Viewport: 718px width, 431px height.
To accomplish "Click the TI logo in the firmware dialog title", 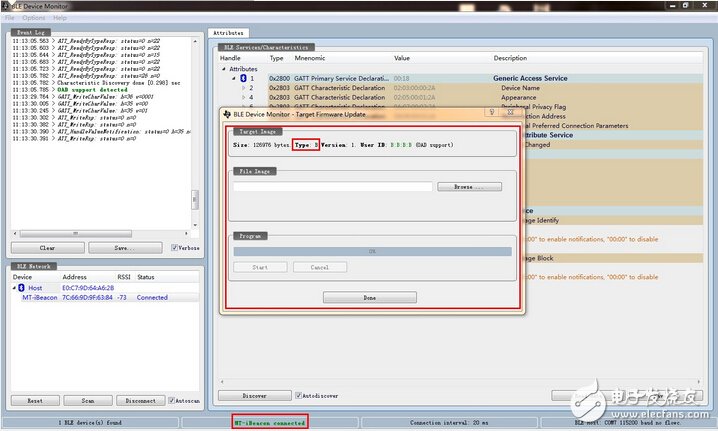I will [x=228, y=114].
